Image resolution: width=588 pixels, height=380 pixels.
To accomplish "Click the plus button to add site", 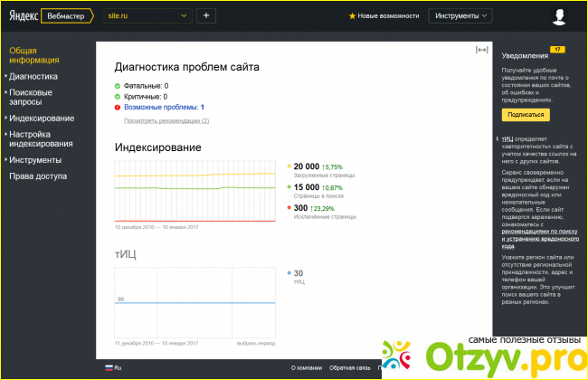I will click(205, 15).
